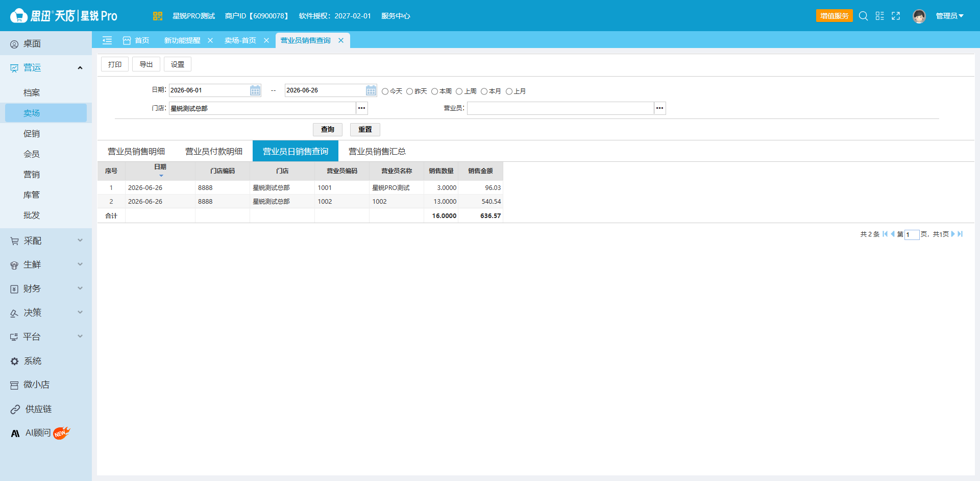
Task: Select the 上周 radio button
Action: pos(459,91)
